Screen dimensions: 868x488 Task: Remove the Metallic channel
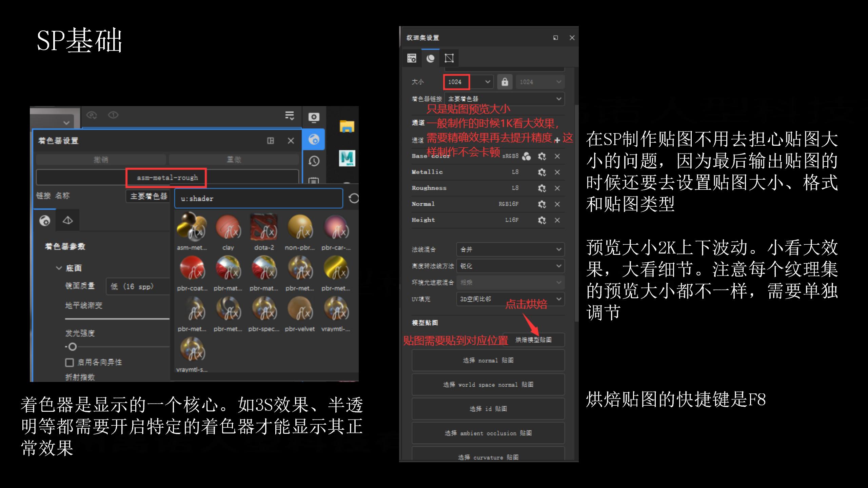point(557,172)
